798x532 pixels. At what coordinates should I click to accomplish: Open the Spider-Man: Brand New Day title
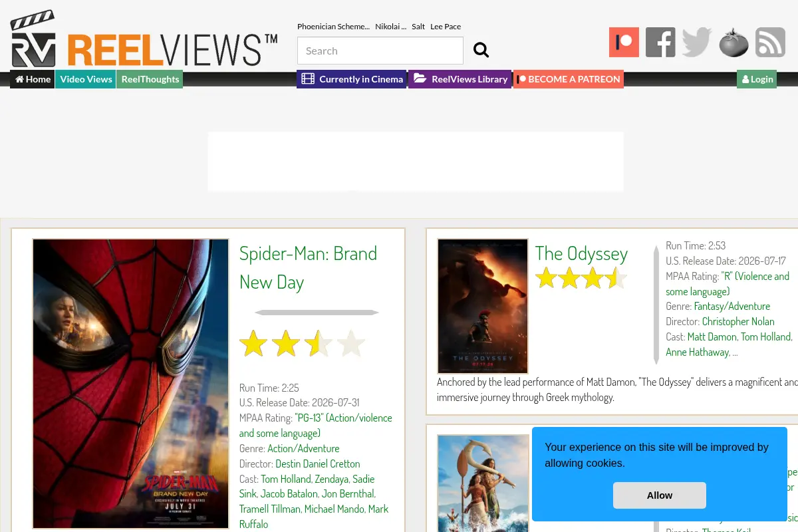[x=308, y=267]
